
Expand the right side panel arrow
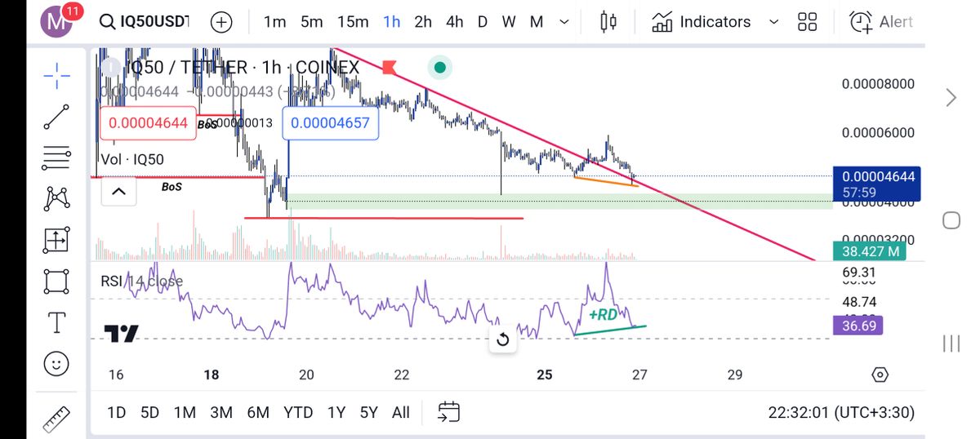pos(951,99)
